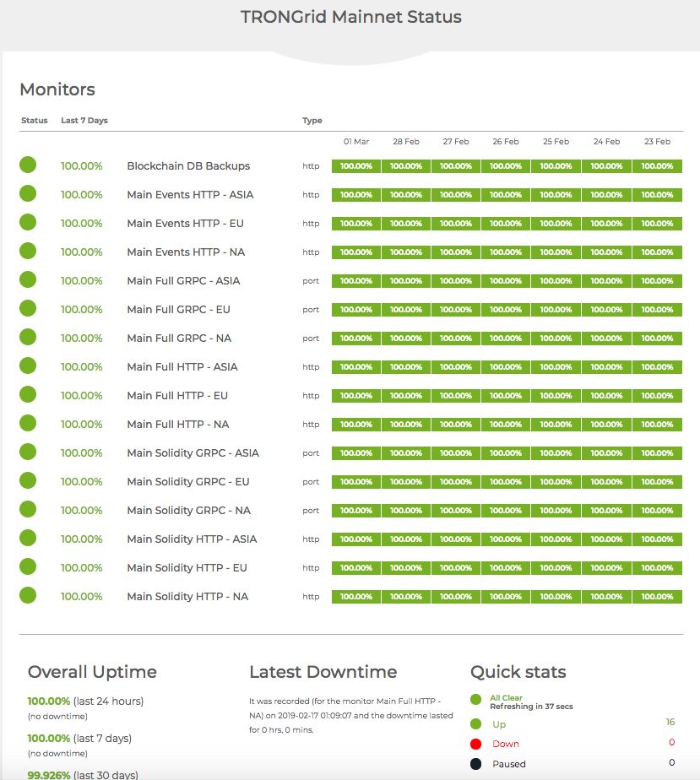Click the Down label in Quick stats
Screen dimensions: 700x780
coord(506,744)
